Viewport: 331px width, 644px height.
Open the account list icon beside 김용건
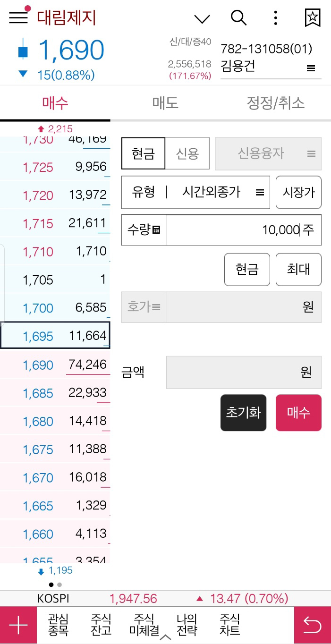coord(311,68)
